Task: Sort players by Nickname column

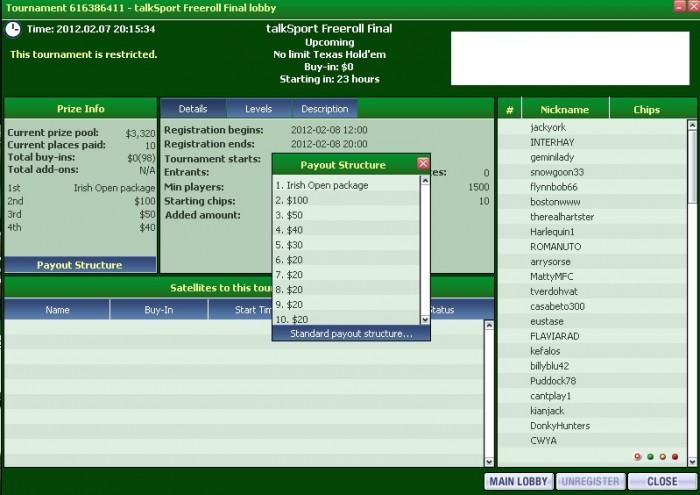Action: [x=565, y=109]
